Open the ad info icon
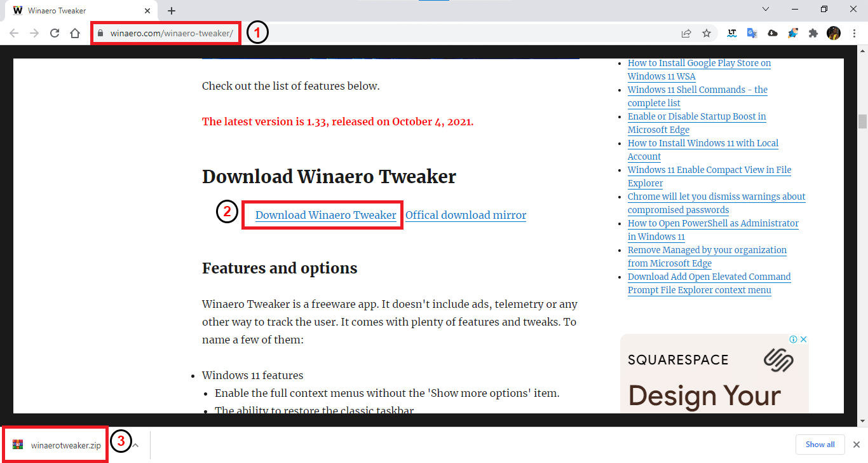 tap(793, 339)
